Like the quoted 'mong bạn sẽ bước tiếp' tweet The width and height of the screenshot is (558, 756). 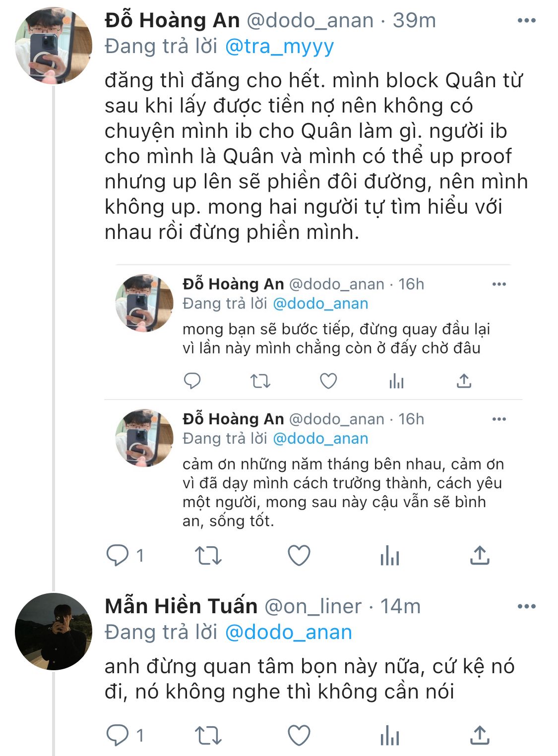(328, 381)
